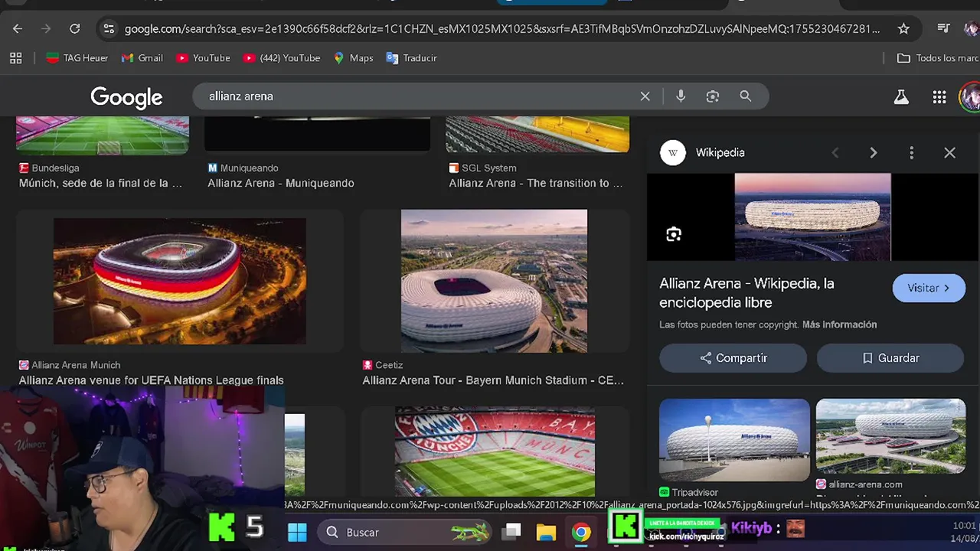The height and width of the screenshot is (551, 980).
Task: Open the Windows Start menu
Action: click(297, 532)
